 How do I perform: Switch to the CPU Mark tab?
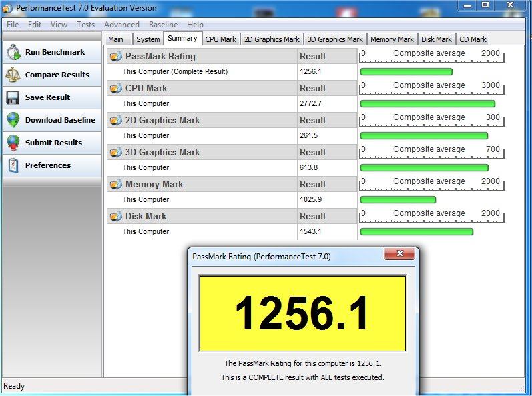click(221, 39)
